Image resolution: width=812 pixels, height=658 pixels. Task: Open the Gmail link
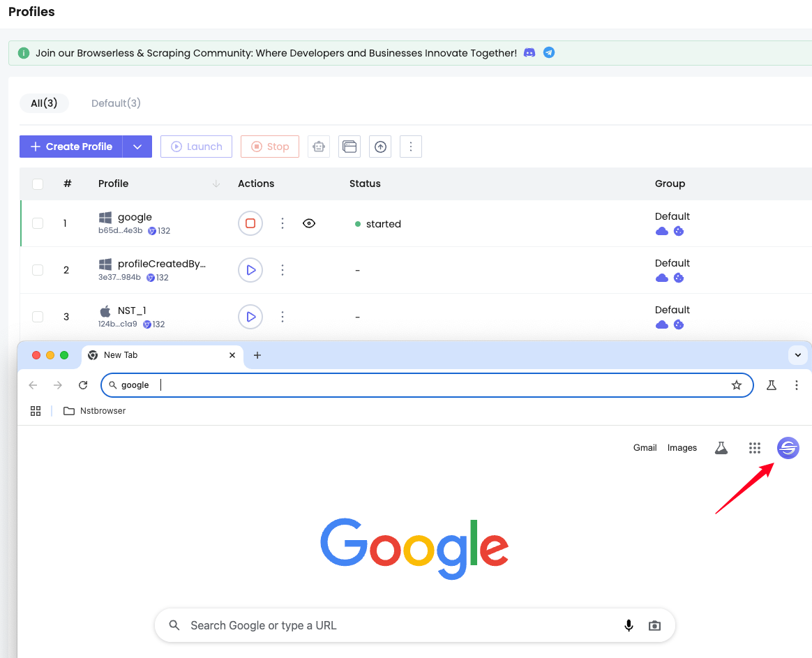click(x=645, y=448)
